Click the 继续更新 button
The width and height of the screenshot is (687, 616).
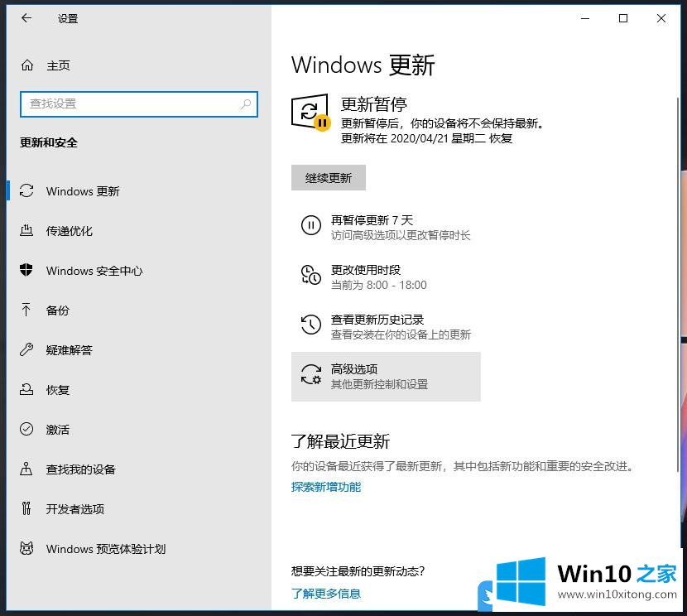point(328,177)
